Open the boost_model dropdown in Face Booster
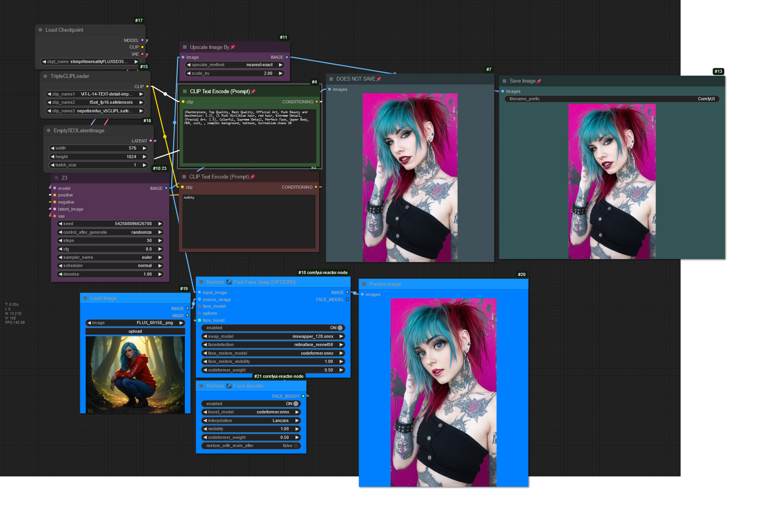This screenshot has height=532, width=760. [x=251, y=412]
